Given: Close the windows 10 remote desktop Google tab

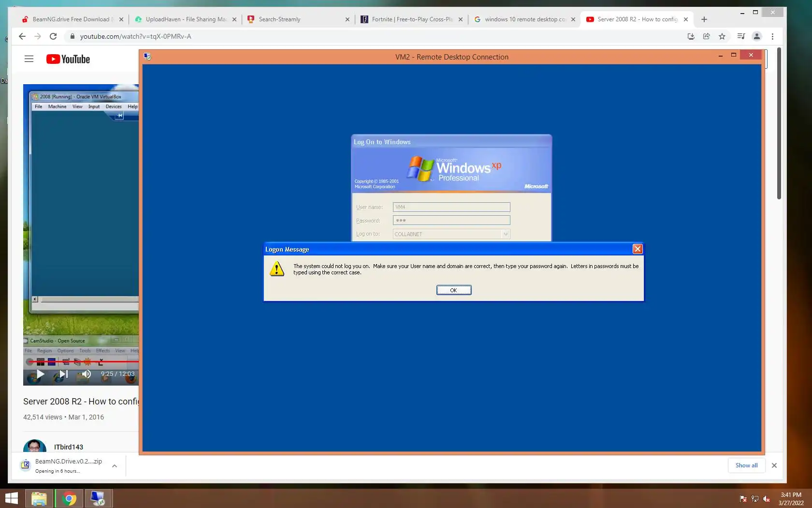Looking at the screenshot, I should point(573,19).
